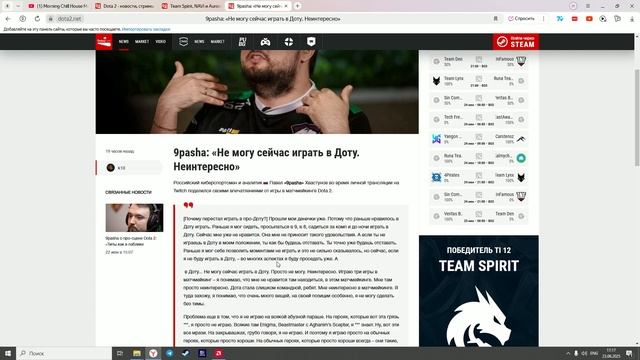Open Veritas B. vs Team Den match
The height and width of the screenshot is (360, 640).
479,216
